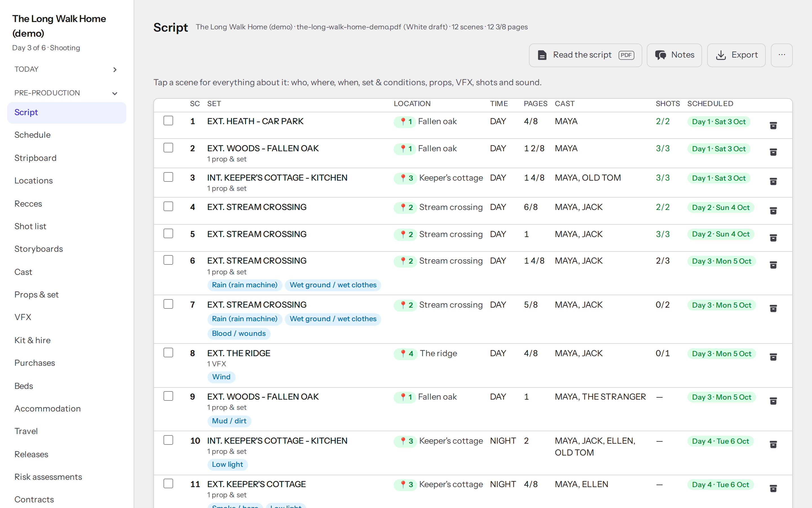
Task: Expand the TODAY sidebar section
Action: pyautogui.click(x=67, y=69)
